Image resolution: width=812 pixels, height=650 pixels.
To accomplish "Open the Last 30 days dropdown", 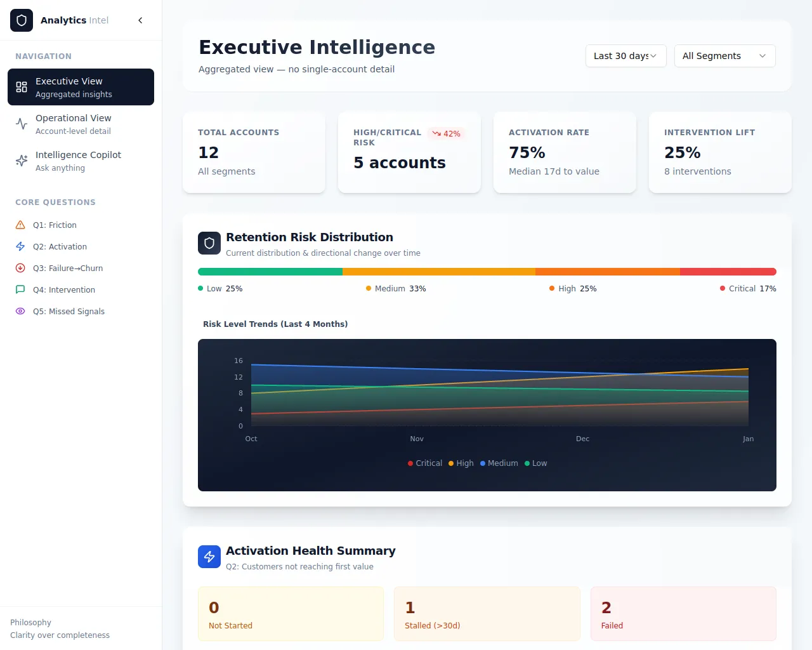I will click(625, 56).
